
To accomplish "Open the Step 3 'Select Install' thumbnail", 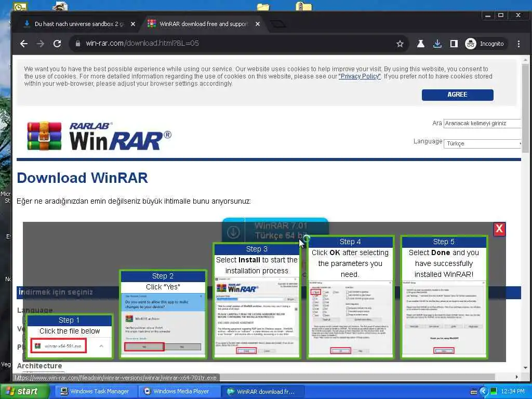I will (257, 301).
